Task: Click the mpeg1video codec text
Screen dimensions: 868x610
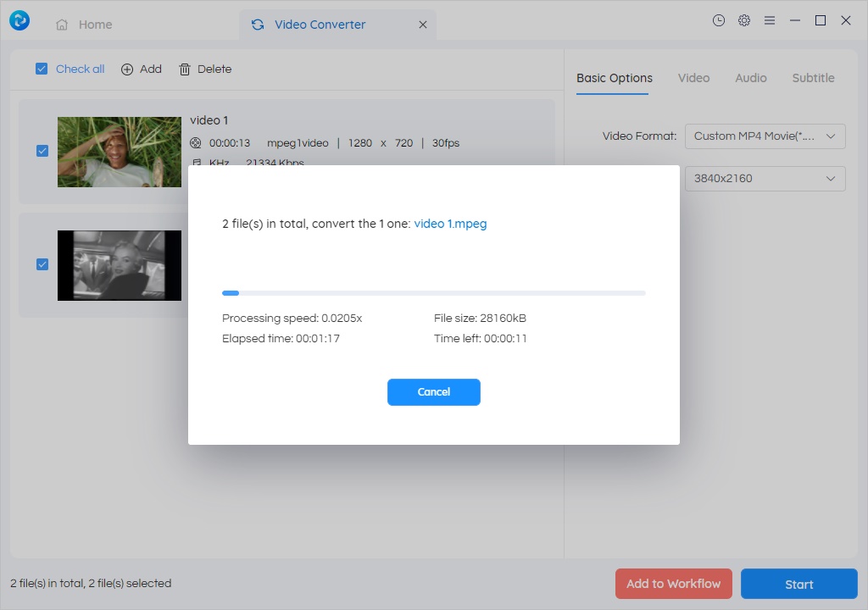Action: point(298,143)
